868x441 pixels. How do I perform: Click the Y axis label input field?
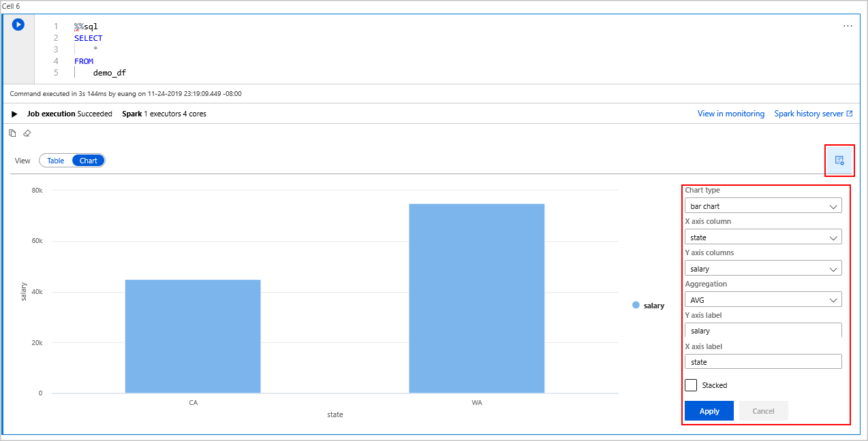(x=762, y=330)
